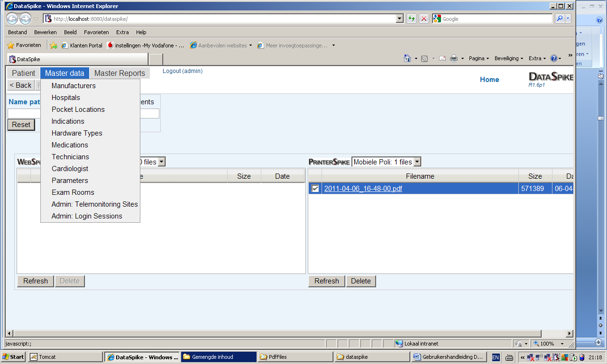This screenshot has height=364, width=607.
Task: Open the WebSpike files dropdown arrow
Action: (x=162, y=162)
